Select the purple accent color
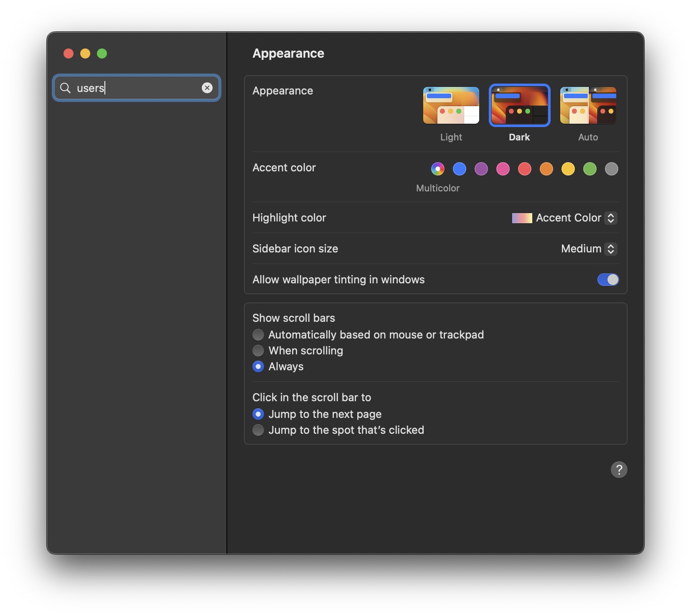691x616 pixels. 481,169
